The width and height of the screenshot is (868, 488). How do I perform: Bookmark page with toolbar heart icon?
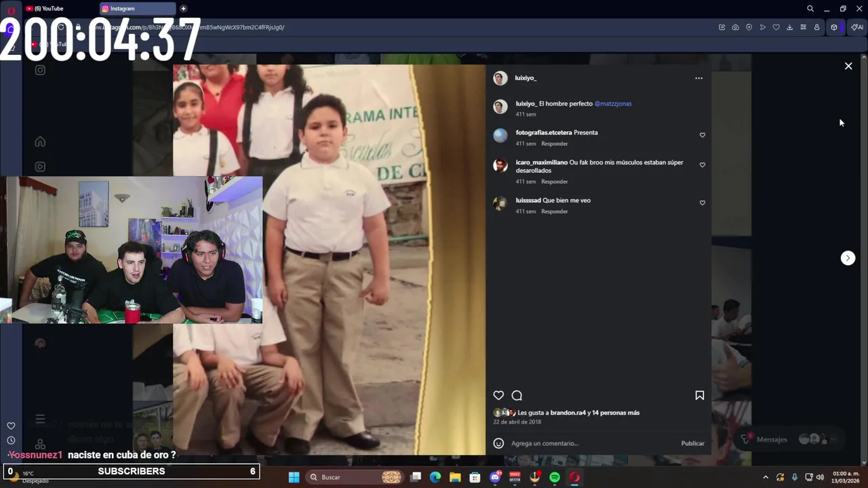point(776,27)
